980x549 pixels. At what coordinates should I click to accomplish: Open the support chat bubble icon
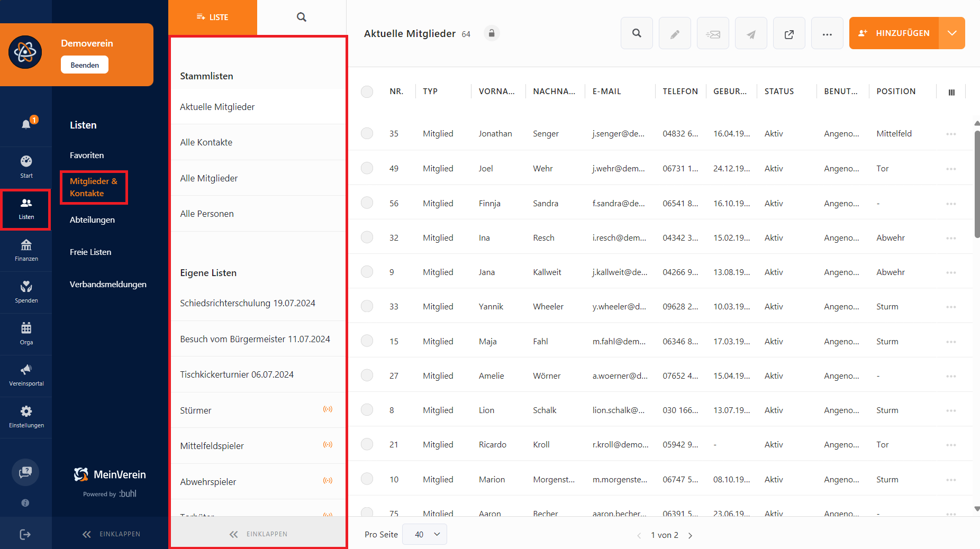pos(25,472)
